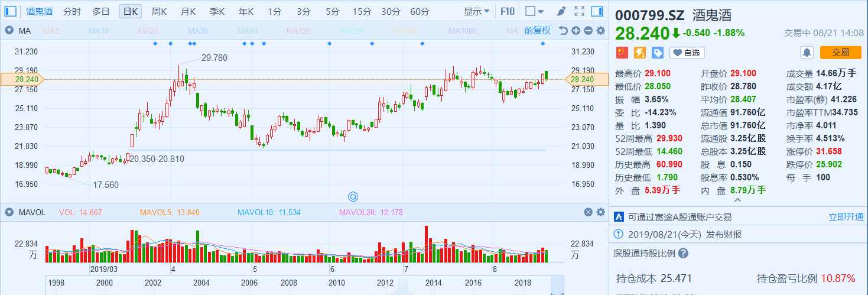868x295 pixels.
Task: Toggle MA30 line visibility
Action: click(198, 31)
